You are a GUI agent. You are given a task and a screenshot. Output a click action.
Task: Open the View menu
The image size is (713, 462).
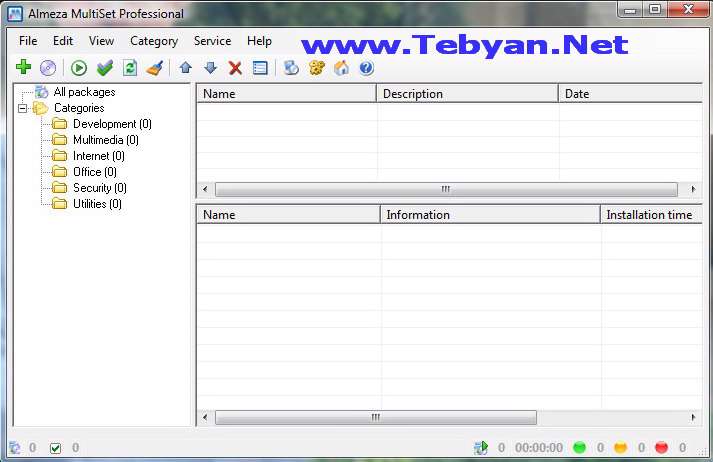(x=101, y=41)
